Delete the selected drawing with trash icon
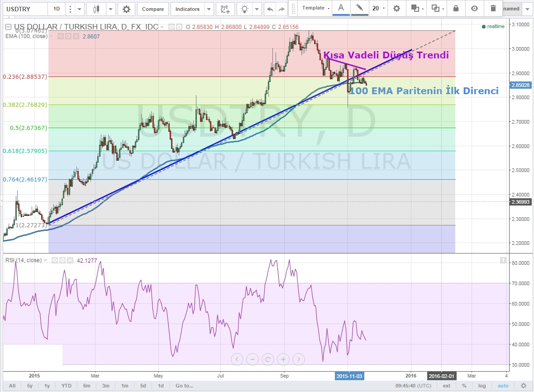This screenshot has width=534, height=392. coord(493,8)
